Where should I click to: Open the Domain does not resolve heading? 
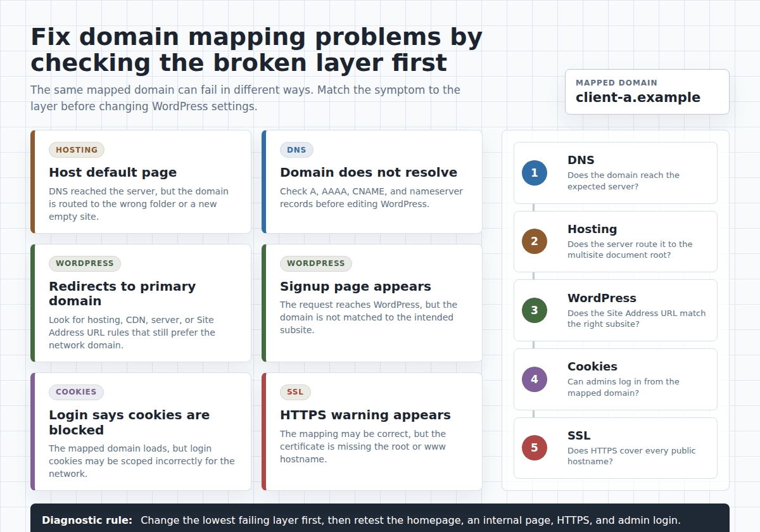pos(369,172)
